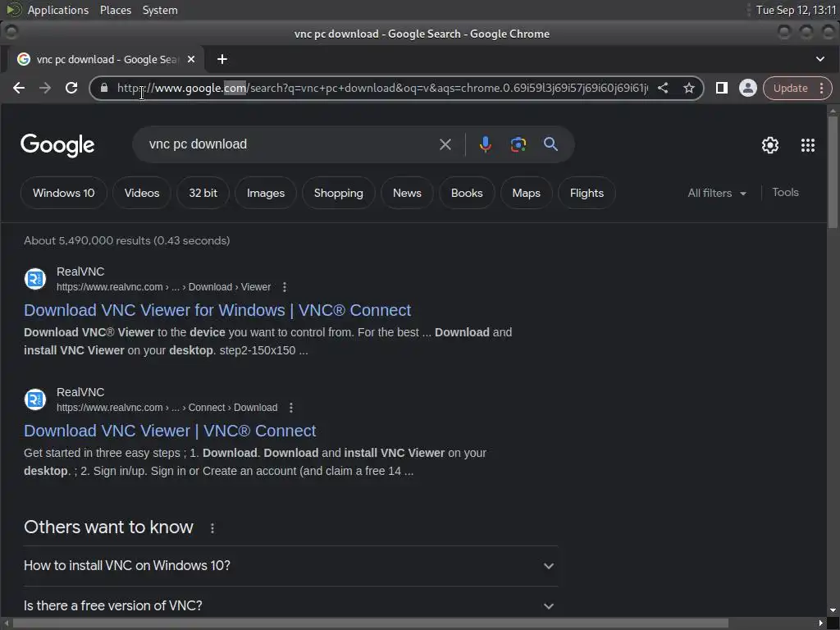The image size is (840, 630).
Task: Click the horizontal scrollbar at bottom
Action: point(370,623)
